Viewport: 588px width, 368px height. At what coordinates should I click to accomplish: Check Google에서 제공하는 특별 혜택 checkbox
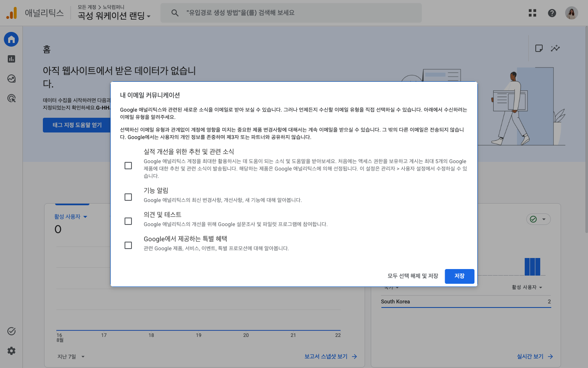[x=128, y=245]
